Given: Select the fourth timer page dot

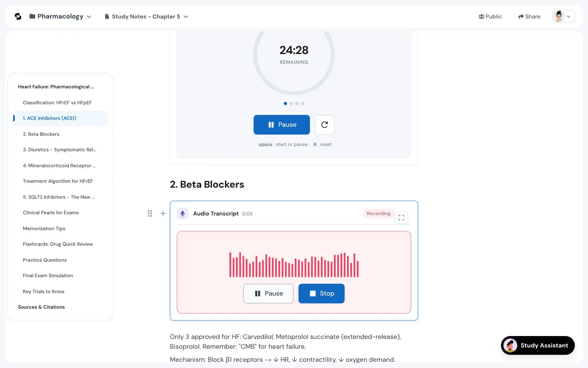Looking at the screenshot, I should tap(302, 103).
